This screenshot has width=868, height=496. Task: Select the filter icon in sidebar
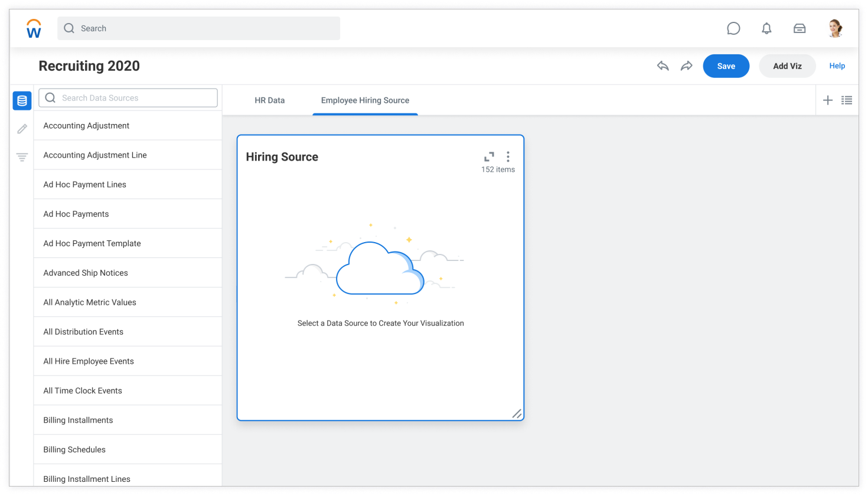(22, 157)
